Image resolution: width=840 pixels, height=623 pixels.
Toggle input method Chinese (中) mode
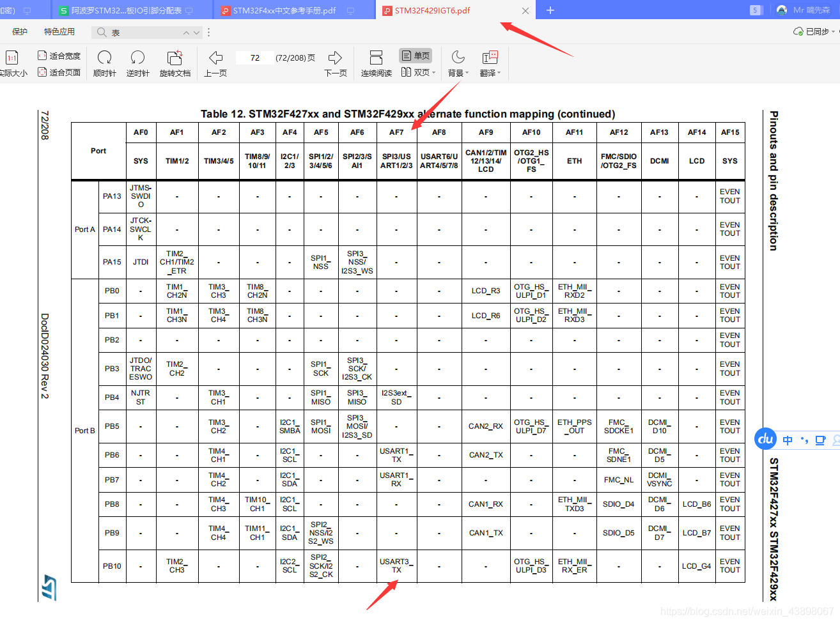(788, 440)
